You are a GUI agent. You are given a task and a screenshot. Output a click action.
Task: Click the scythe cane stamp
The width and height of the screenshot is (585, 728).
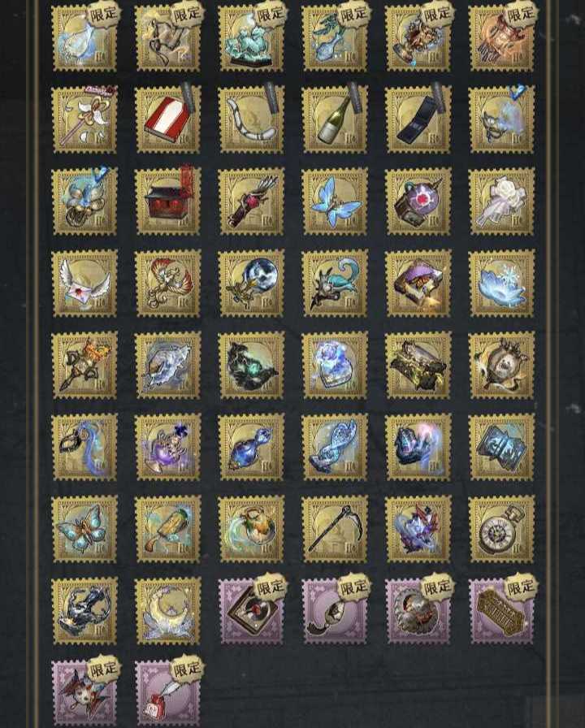point(335,529)
